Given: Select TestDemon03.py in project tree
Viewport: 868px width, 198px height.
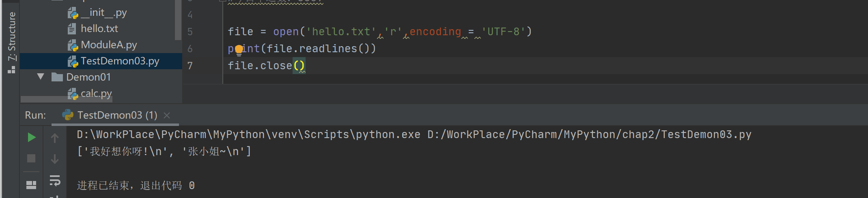Looking at the screenshot, I should (x=101, y=61).
